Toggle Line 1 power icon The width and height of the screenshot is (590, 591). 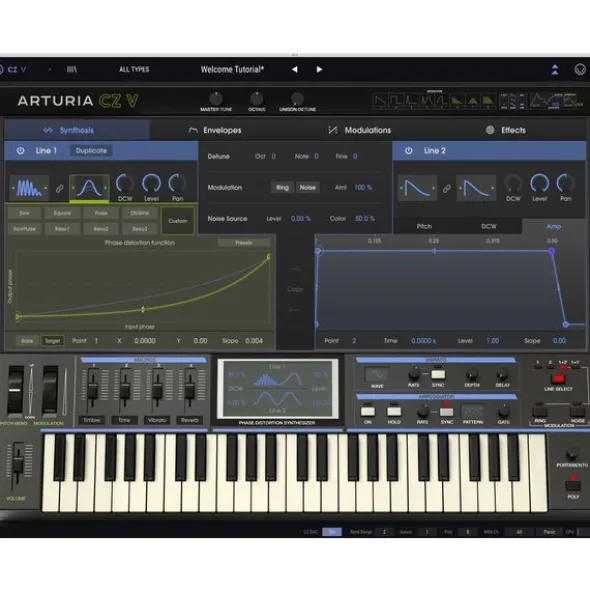(x=20, y=151)
